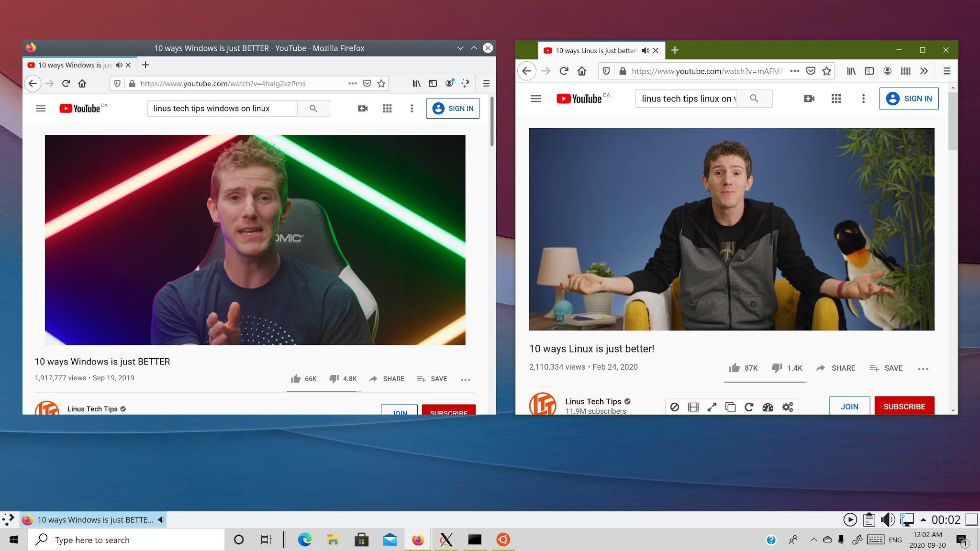The image size is (980, 551).
Task: Click the SIGN IN button on right window
Action: (909, 99)
